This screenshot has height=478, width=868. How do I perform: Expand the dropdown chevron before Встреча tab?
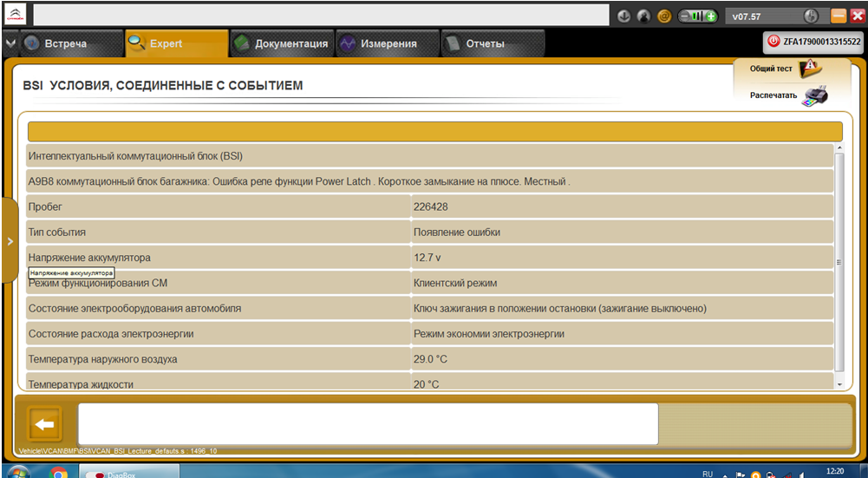point(10,43)
